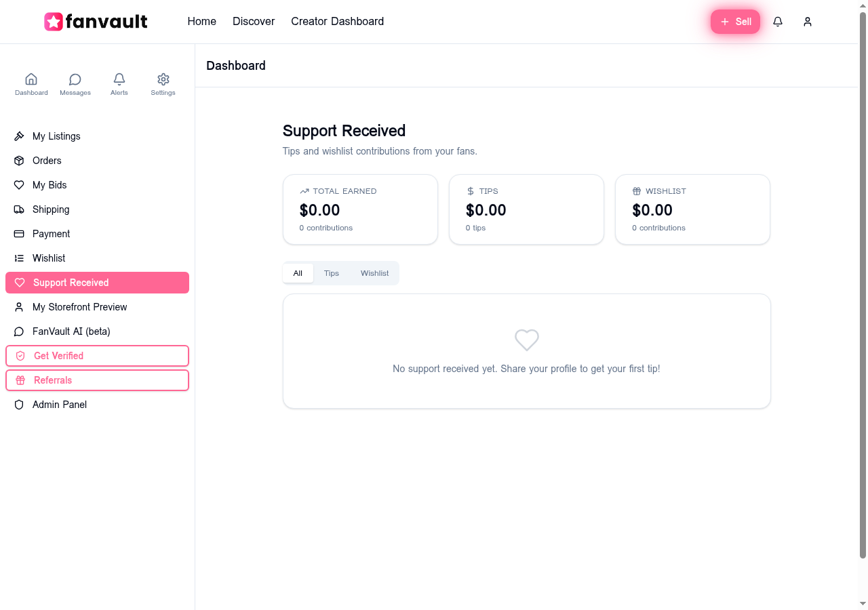
Task: Click the pink Sell button
Action: (x=735, y=21)
